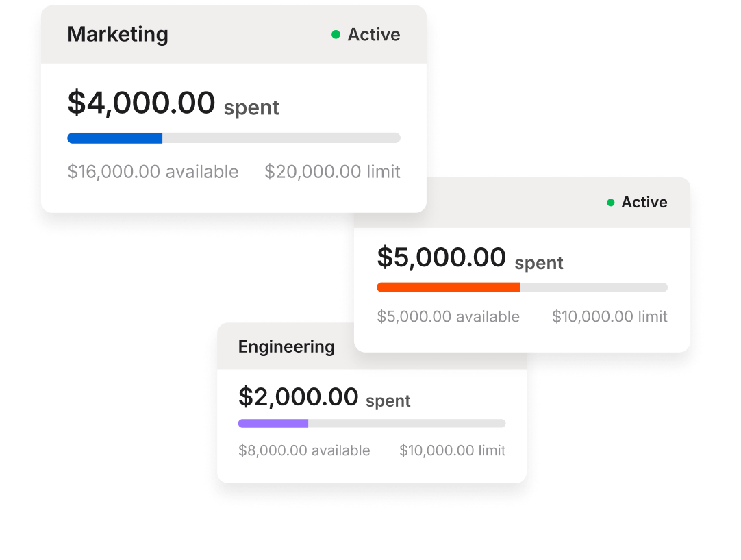Screen dimensions: 741x560
Task: Select the Engineering card title
Action: (286, 347)
